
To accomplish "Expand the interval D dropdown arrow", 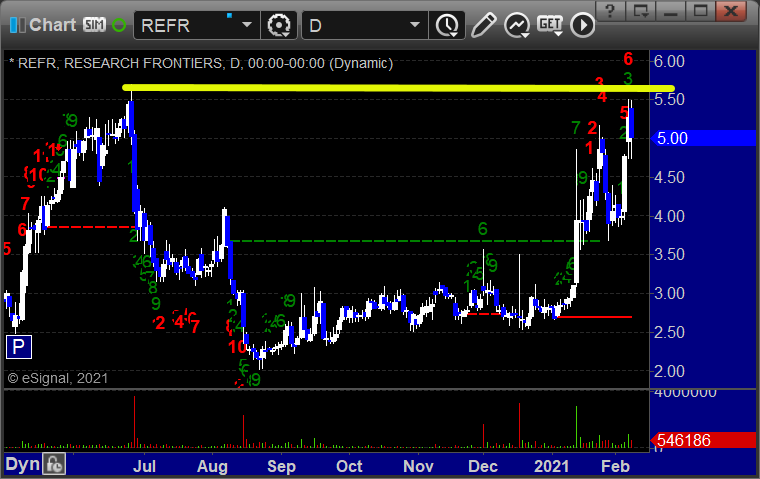I will tap(414, 25).
